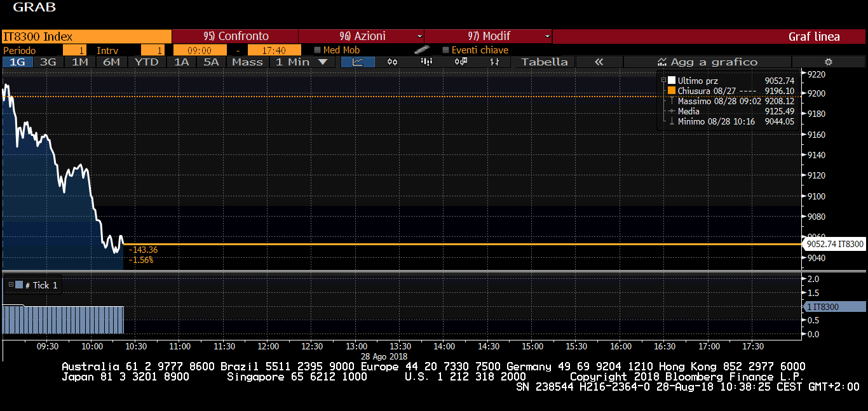The image size is (868, 411).
Task: Switch to the candlestick chart icon
Action: coord(392,62)
